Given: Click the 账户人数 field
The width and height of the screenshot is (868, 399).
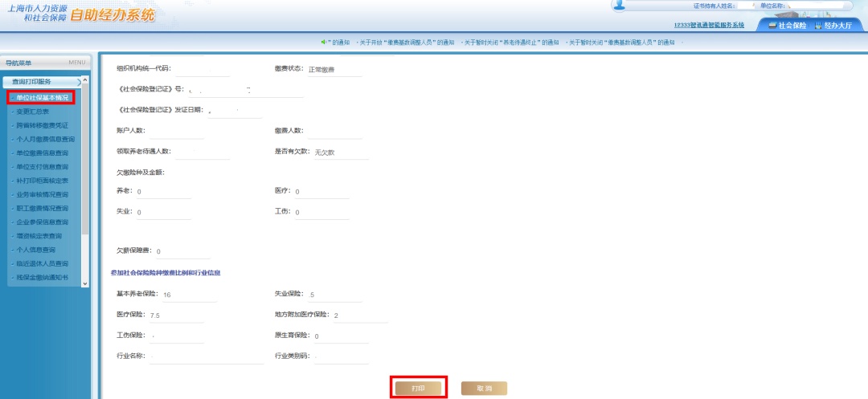Looking at the screenshot, I should point(177,131).
